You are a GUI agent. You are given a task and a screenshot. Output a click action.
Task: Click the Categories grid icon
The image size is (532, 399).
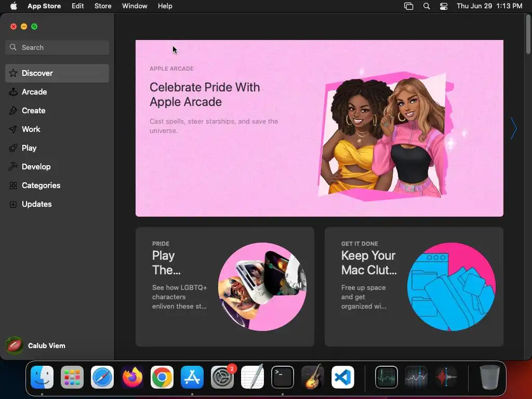point(13,185)
